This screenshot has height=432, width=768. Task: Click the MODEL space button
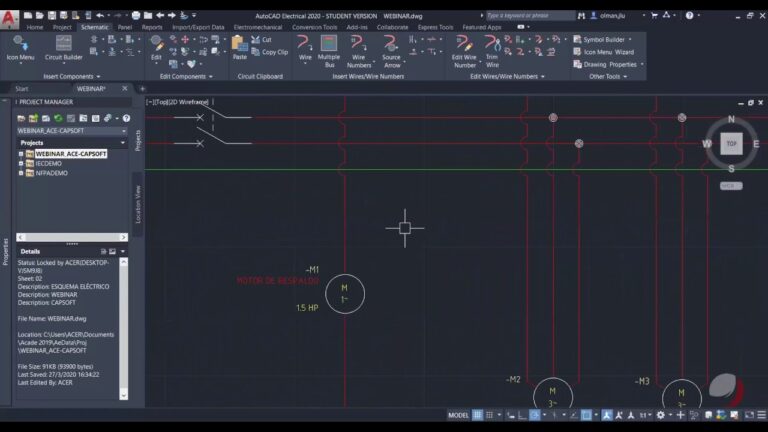click(458, 415)
